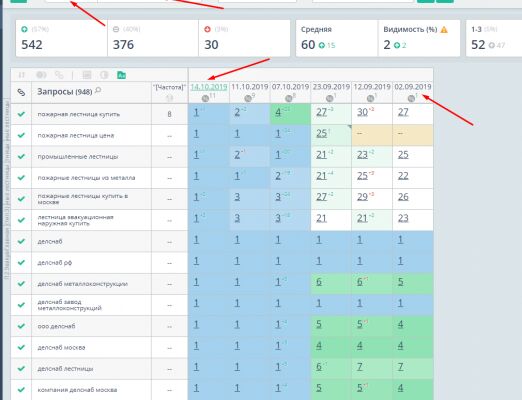The width and height of the screenshot is (522, 400).
Task: Click the grey equal icon above 376
Action: pos(116,29)
